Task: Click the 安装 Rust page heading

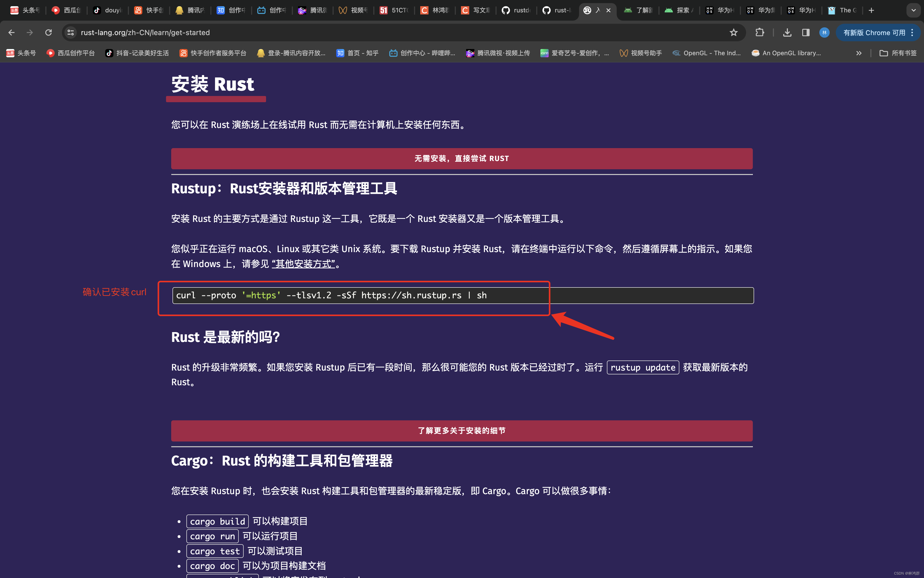Action: click(x=213, y=84)
